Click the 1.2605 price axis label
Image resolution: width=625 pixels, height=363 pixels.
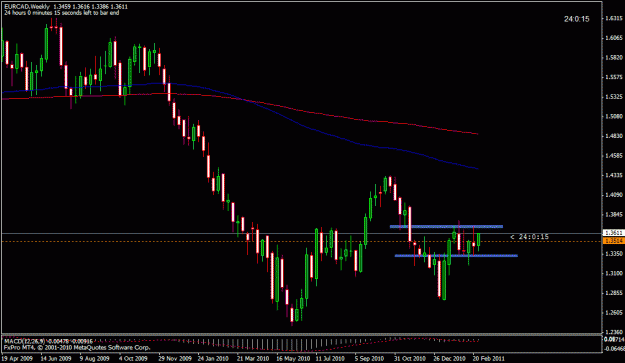[x=614, y=312]
